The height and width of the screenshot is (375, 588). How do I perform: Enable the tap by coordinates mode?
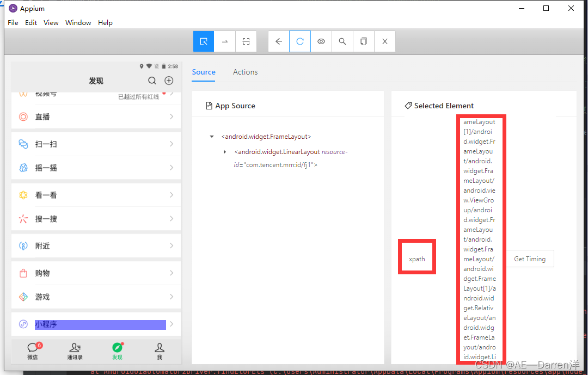tap(246, 41)
